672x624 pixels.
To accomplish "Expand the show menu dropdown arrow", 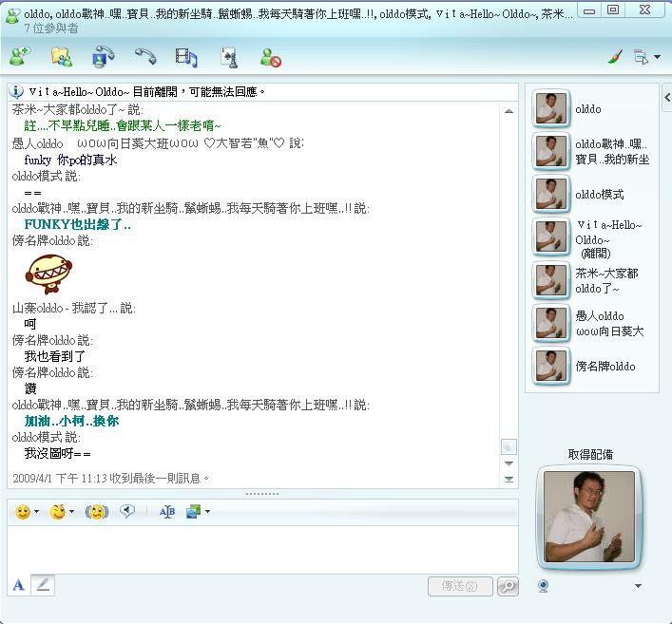I will (658, 57).
